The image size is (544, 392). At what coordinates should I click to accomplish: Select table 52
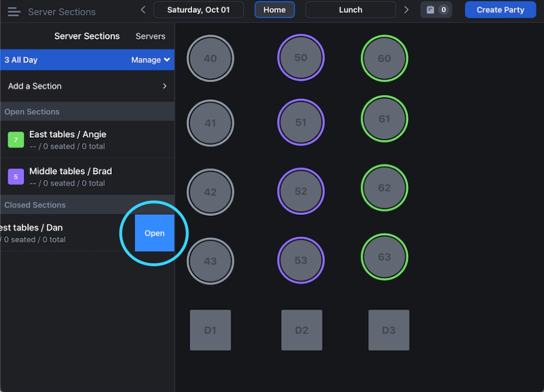coord(301,191)
